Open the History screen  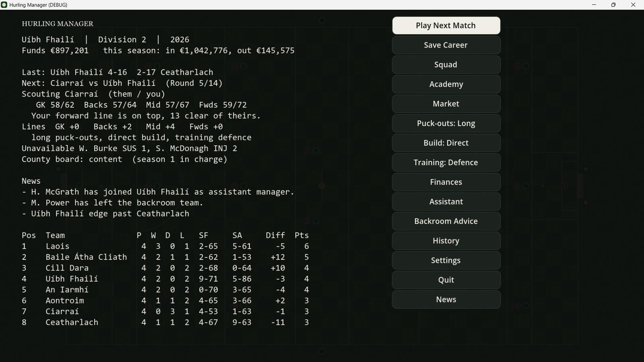446,241
